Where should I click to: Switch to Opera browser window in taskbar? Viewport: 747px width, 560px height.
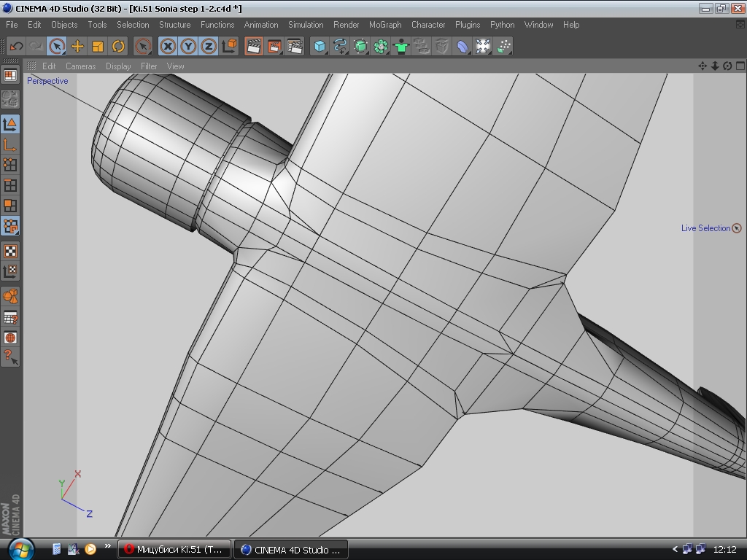[175, 549]
